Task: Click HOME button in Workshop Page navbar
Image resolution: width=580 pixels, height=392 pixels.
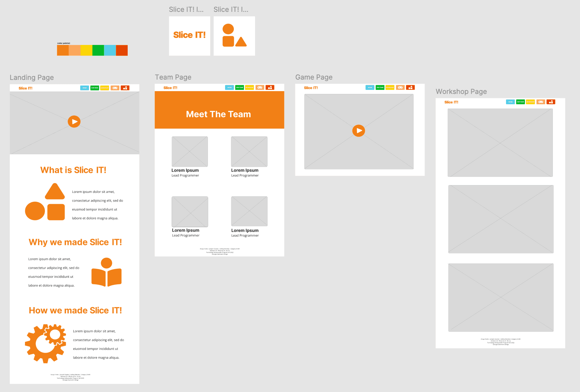Action: 510,102
